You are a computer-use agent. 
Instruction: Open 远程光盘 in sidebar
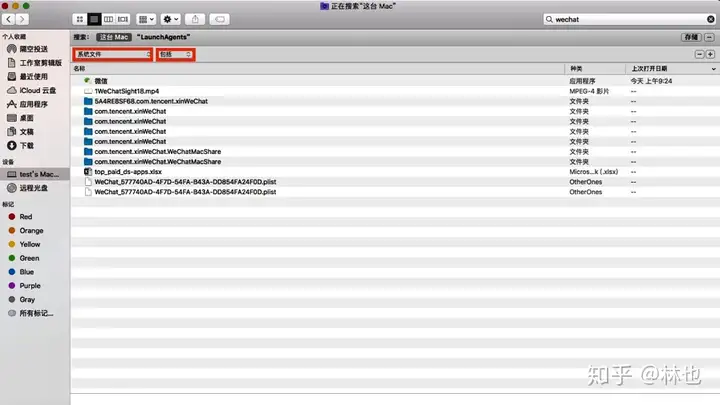click(x=35, y=188)
